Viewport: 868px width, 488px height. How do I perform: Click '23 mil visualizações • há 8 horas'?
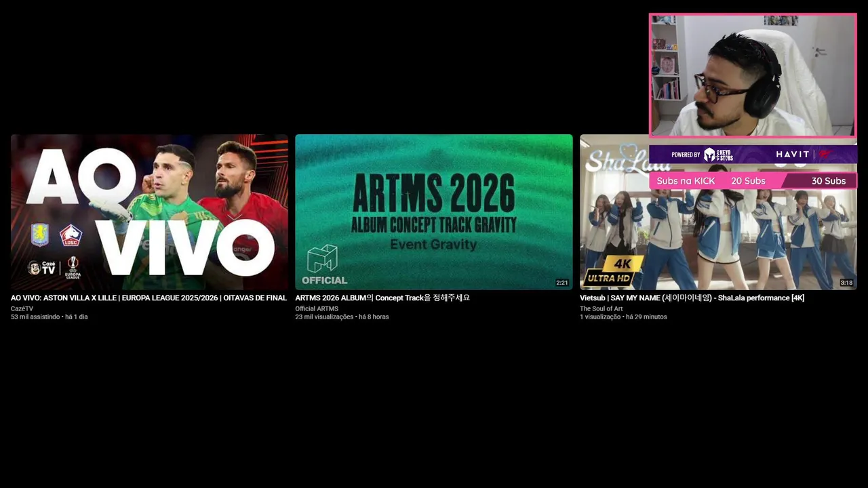click(342, 317)
